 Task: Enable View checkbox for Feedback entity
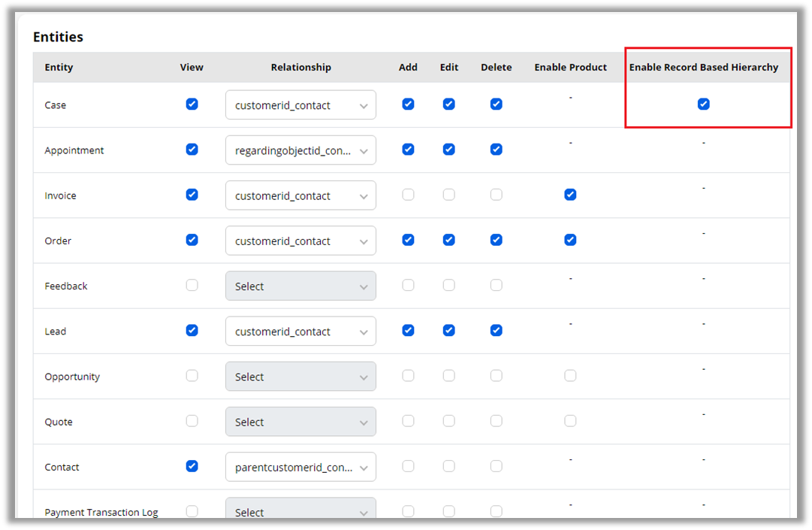(x=192, y=285)
